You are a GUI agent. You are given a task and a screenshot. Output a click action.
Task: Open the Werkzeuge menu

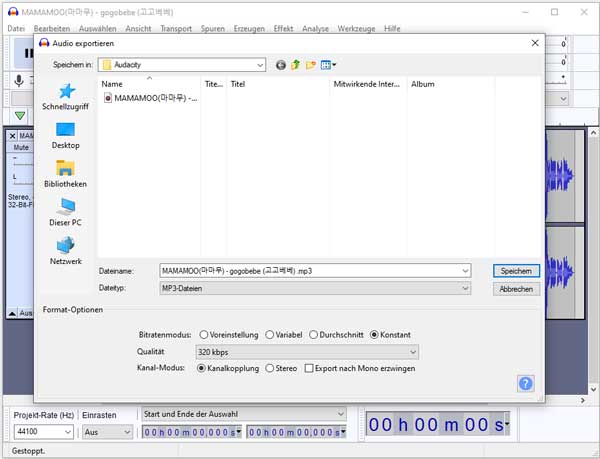click(356, 29)
